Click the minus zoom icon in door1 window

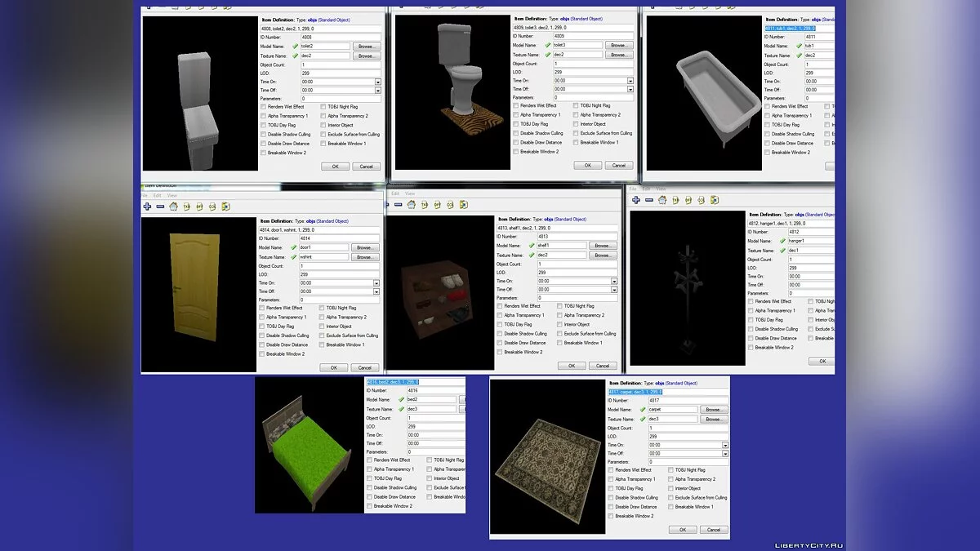pos(160,207)
